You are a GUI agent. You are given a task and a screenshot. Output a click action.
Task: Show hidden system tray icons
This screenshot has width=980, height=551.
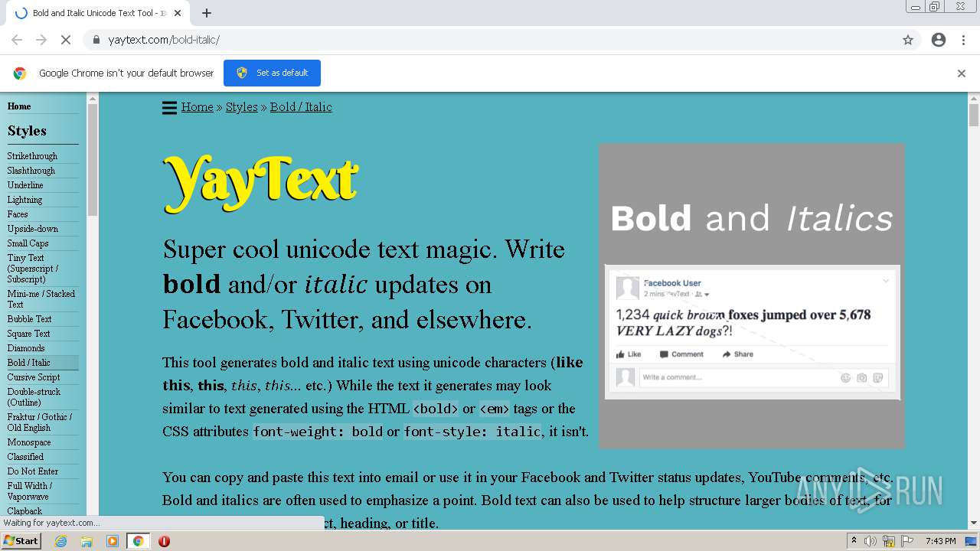[854, 541]
